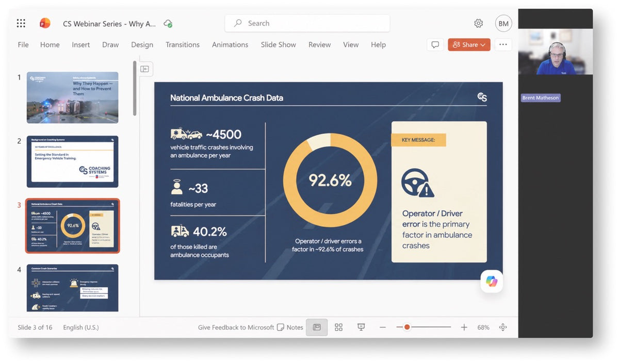Start slideshow from status bar icon
This screenshot has width=619, height=364.
[x=361, y=327]
